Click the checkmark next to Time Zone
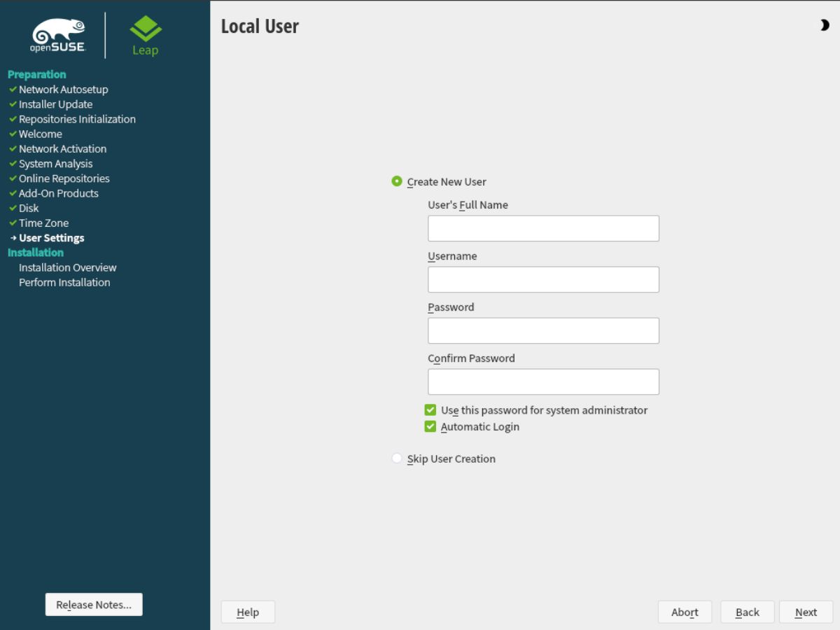Viewport: 840px width, 630px height. pyautogui.click(x=13, y=223)
